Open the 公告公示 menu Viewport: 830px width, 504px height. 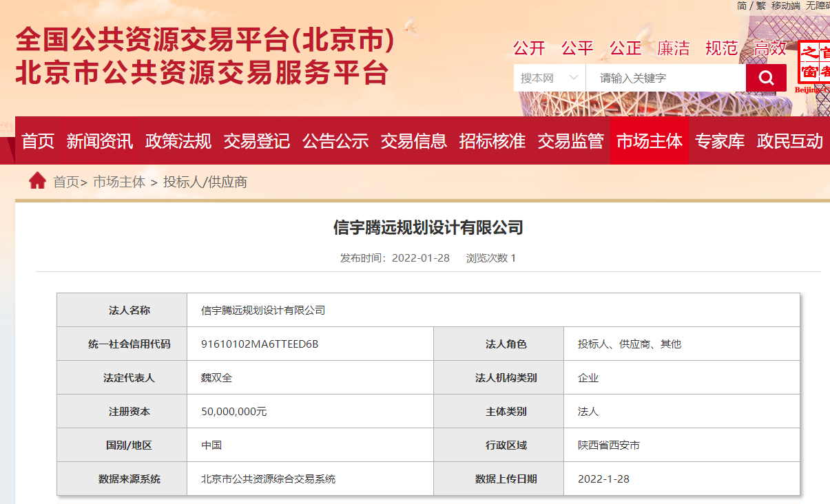(335, 141)
